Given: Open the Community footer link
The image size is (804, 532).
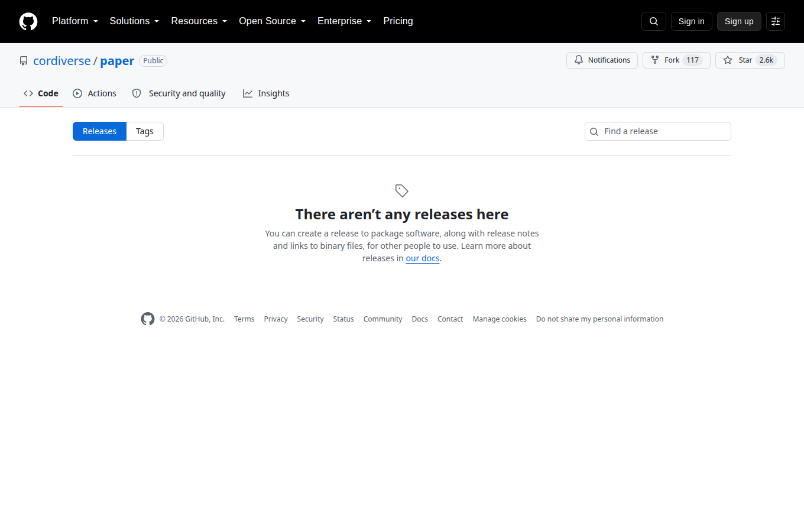Looking at the screenshot, I should 383,319.
